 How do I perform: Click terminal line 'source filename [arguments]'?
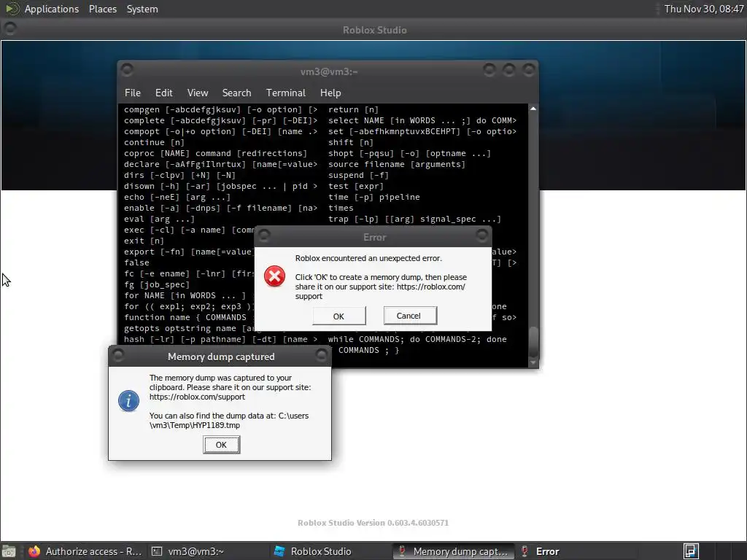396,164
